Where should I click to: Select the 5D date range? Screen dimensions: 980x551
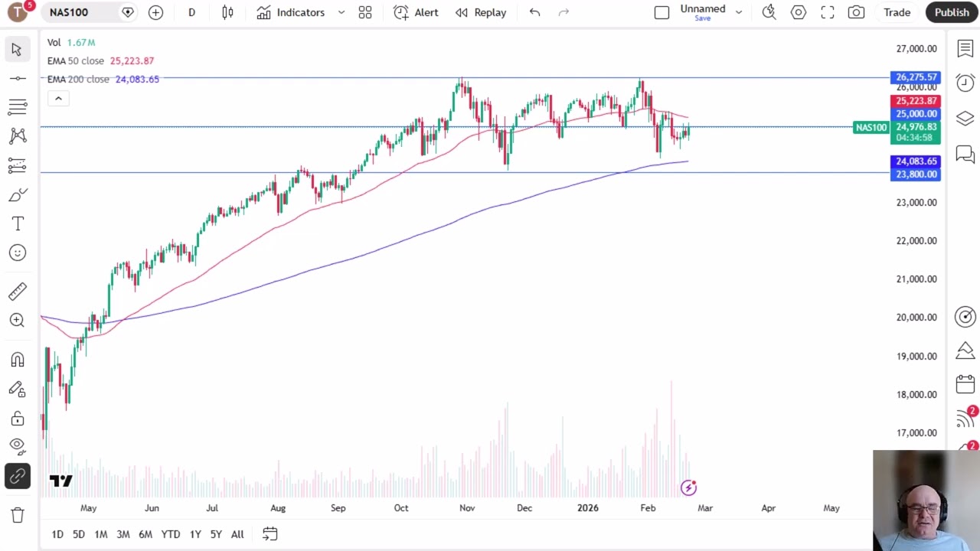[x=79, y=534]
